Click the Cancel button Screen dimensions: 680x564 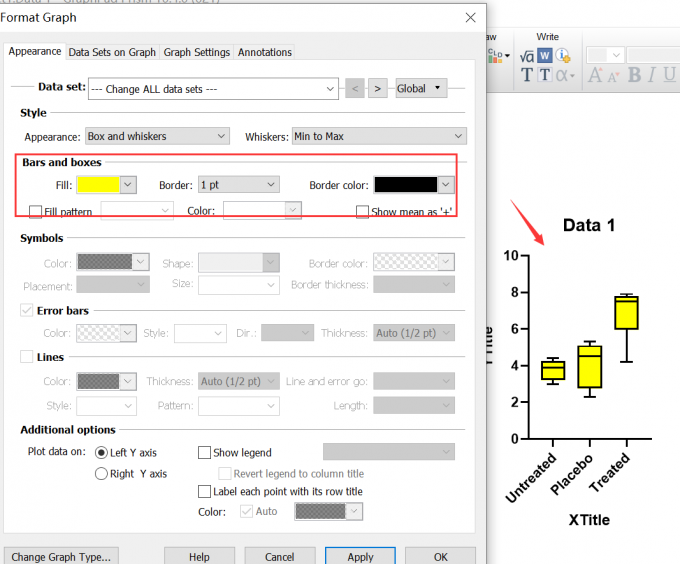(280, 557)
